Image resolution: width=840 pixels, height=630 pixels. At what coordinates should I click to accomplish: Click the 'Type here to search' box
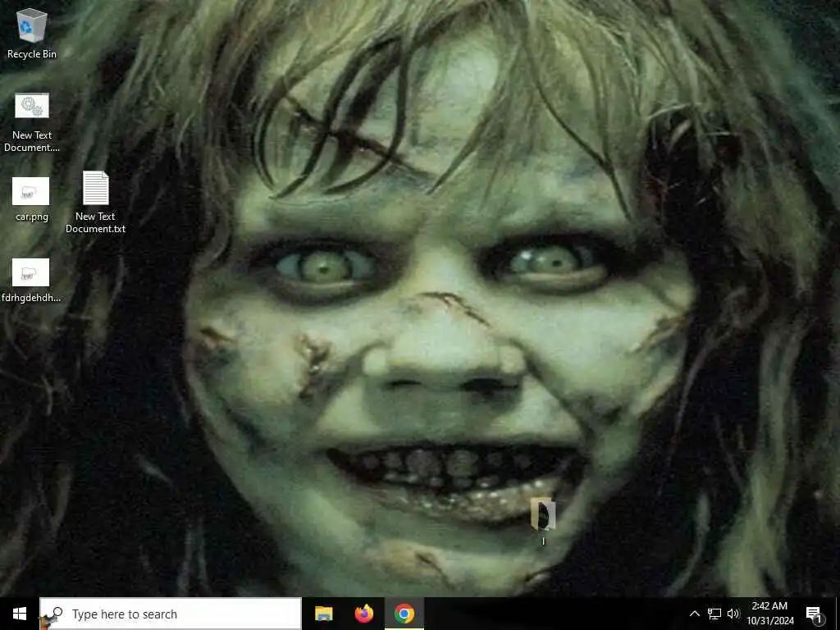(171, 614)
